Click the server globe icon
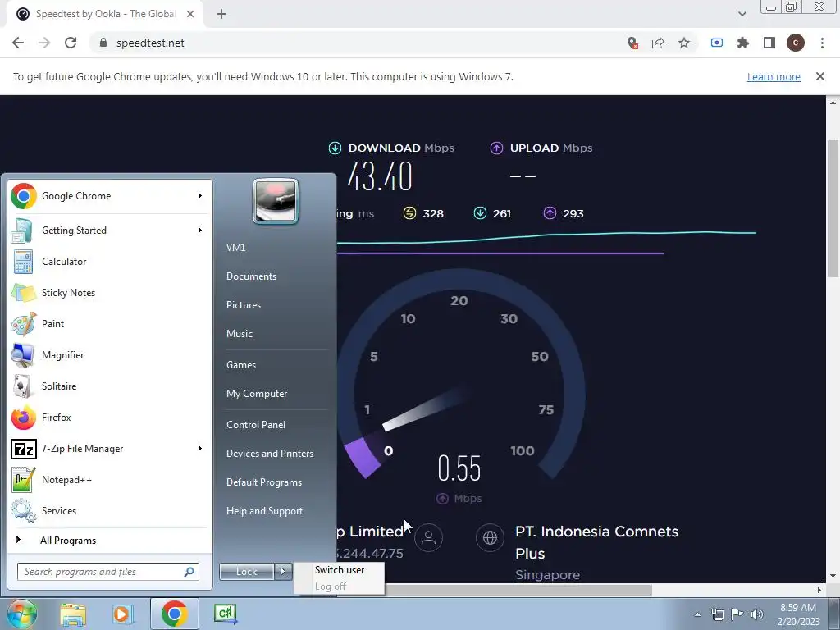Viewport: 840px width, 630px height. [491, 537]
